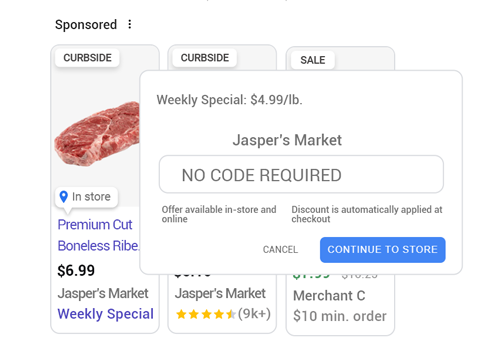Screen dimensions: 500x363
Task: Click the ribeye steak product image
Action: point(97,134)
